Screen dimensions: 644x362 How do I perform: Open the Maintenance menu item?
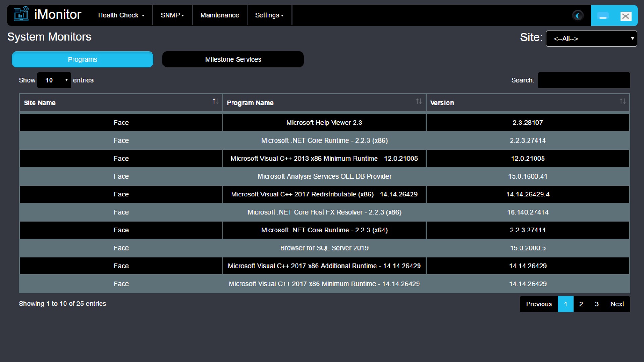[220, 15]
